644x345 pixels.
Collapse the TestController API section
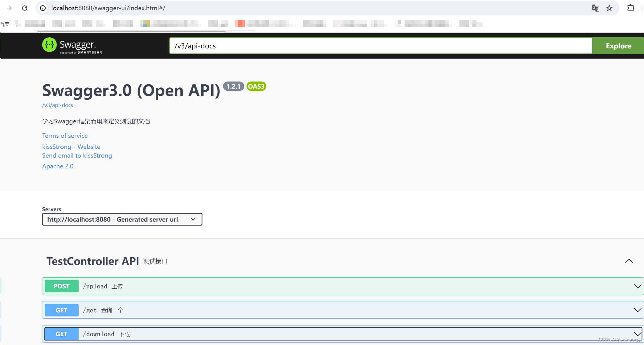[x=629, y=261]
